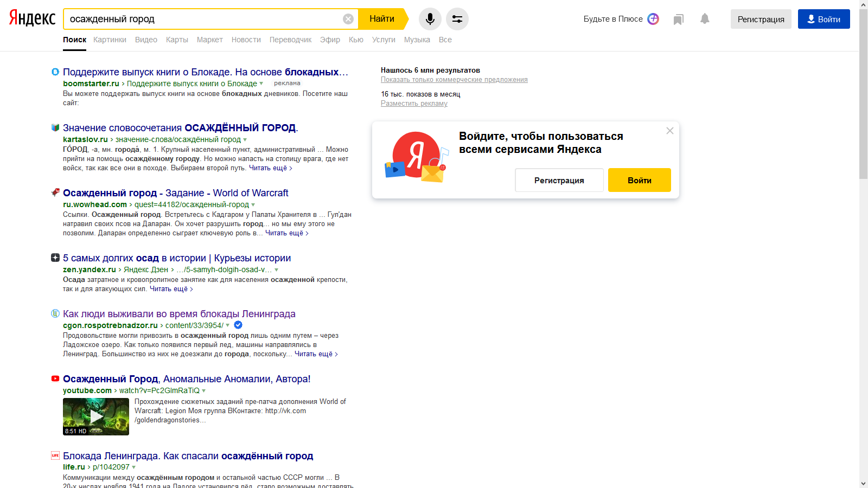Click the voice search microphone icon
This screenshot has width=868, height=488.
[430, 19]
